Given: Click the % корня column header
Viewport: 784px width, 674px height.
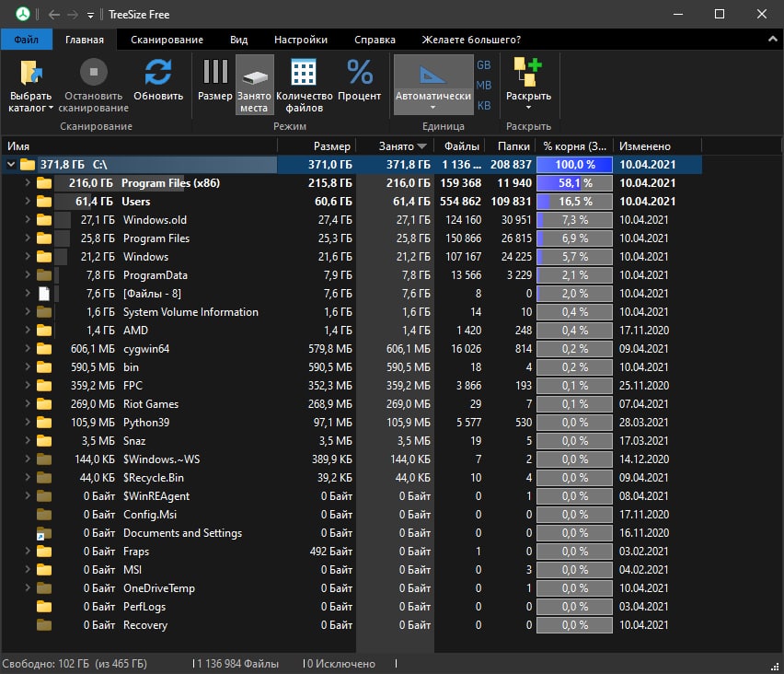Looking at the screenshot, I should 574,146.
